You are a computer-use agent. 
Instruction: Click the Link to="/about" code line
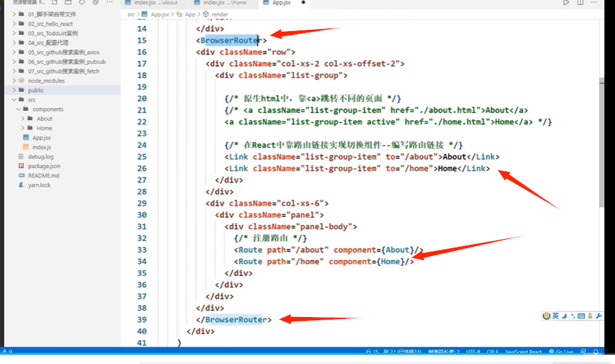click(x=362, y=157)
